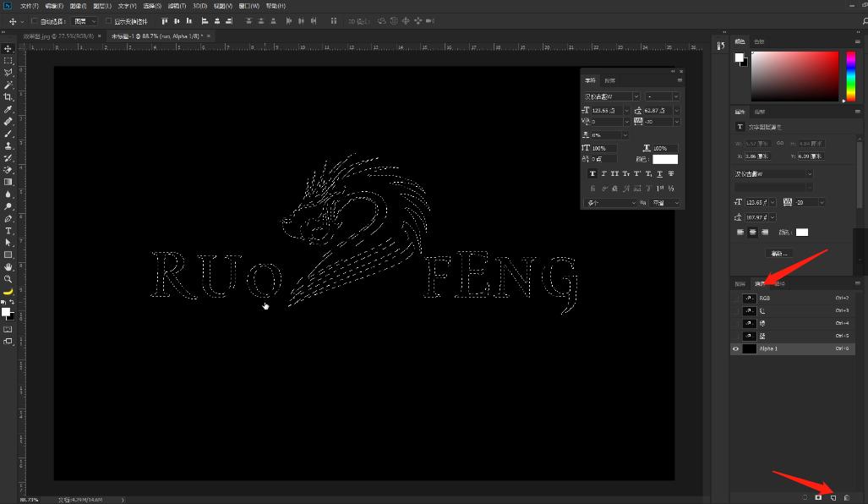Select the Rectangle shape tool

(8, 255)
